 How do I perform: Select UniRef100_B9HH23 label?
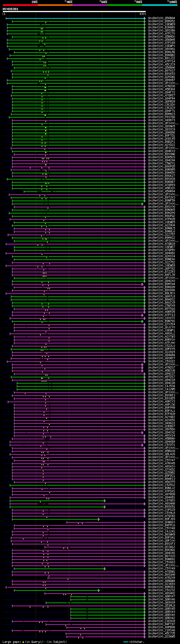[161, 114]
